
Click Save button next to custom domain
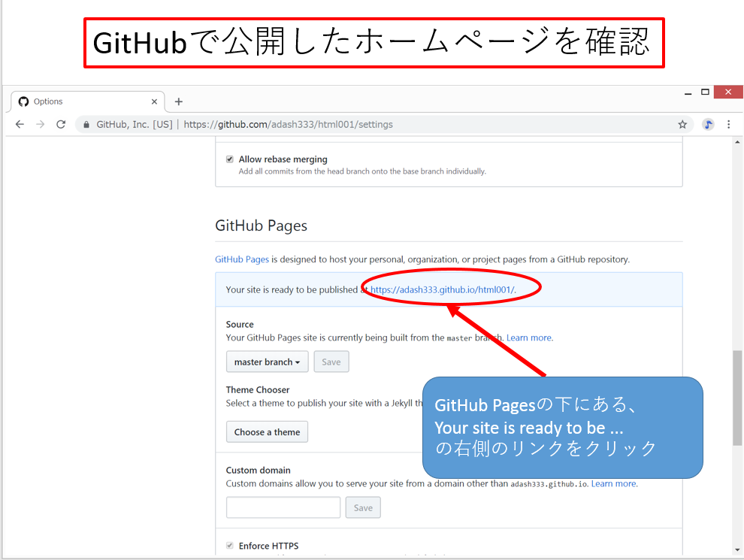(363, 507)
